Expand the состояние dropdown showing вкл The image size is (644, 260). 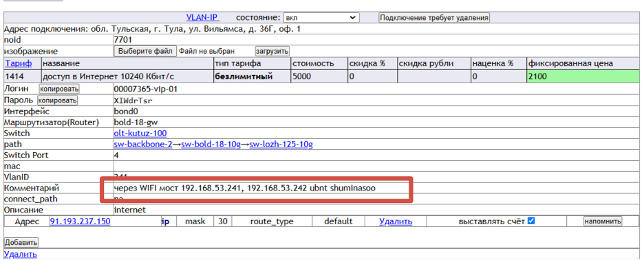coord(321,18)
